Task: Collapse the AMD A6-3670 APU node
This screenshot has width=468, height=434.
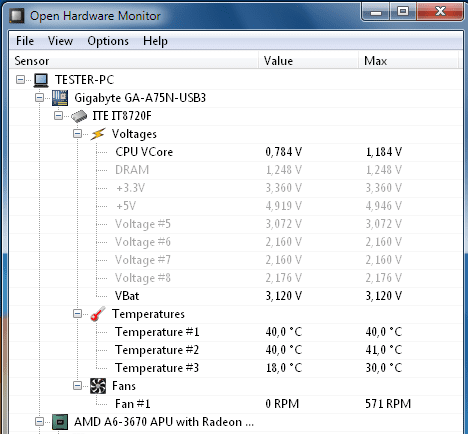Action: 39,422
